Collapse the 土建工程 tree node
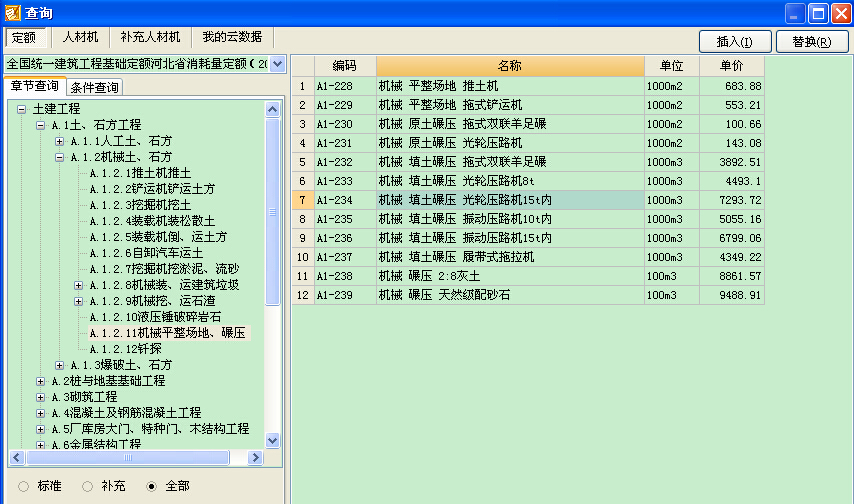Image resolution: width=854 pixels, height=504 pixels. tap(21, 109)
